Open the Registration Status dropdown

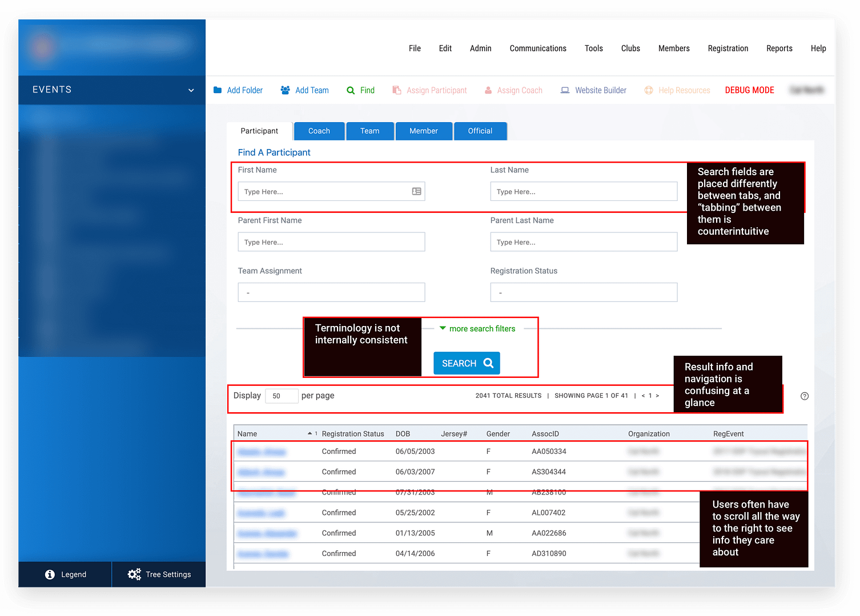(x=584, y=292)
